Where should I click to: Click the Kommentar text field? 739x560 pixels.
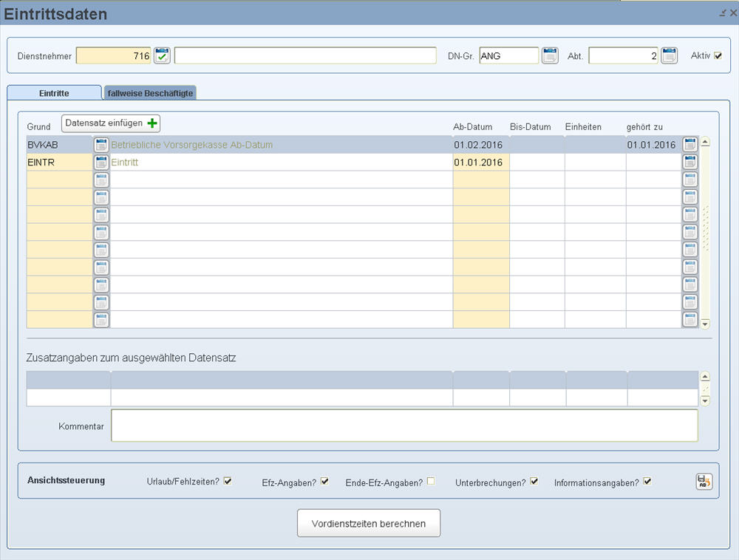click(404, 426)
